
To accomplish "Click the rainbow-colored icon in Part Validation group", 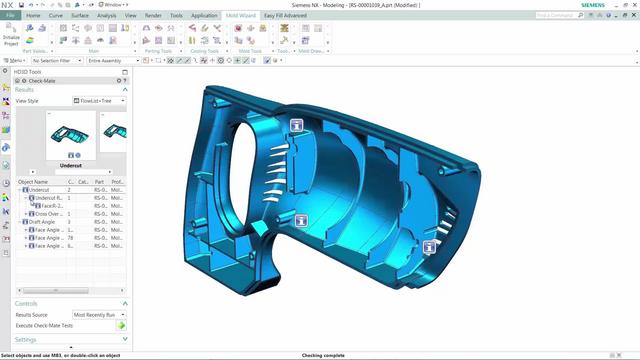I will pos(29,40).
